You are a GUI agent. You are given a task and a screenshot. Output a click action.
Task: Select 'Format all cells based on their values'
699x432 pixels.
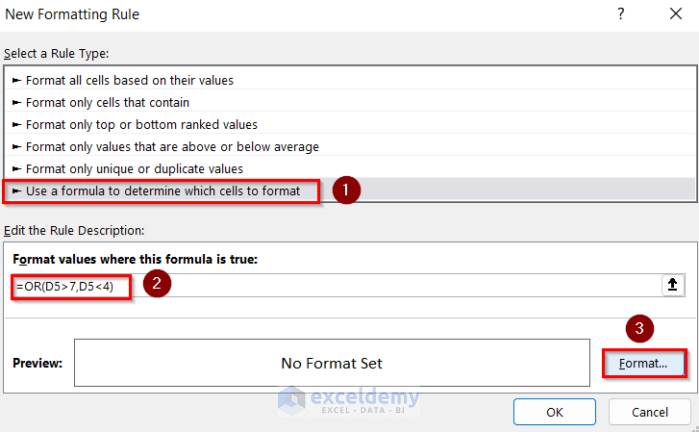pyautogui.click(x=130, y=80)
